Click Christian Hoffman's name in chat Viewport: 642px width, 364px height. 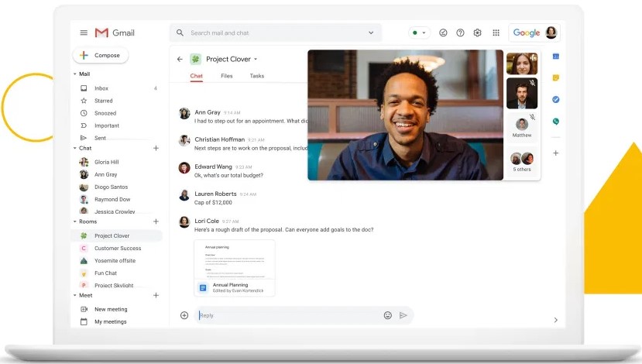219,139
